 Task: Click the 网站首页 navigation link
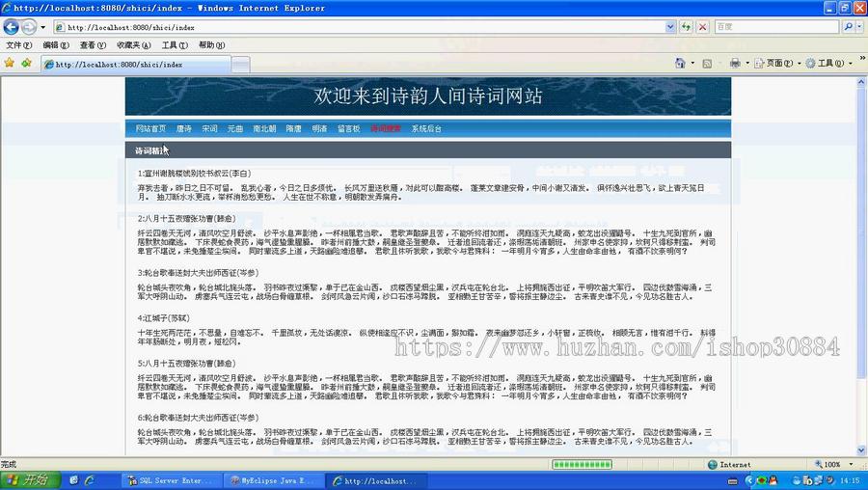[x=150, y=128]
